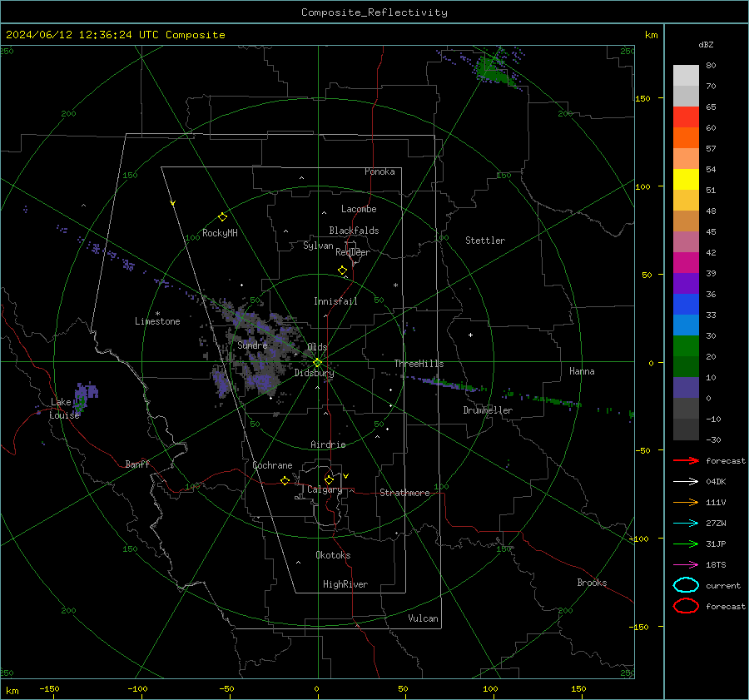Click the 30 dBZ light blue swatch

point(686,325)
